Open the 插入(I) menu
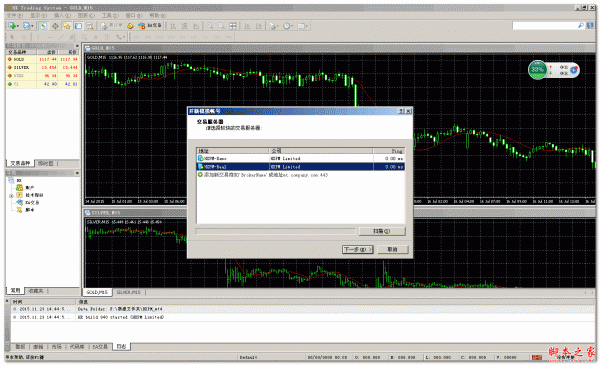600x365 pixels. (x=62, y=15)
